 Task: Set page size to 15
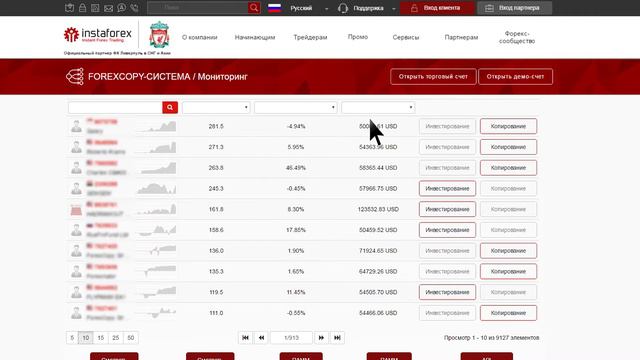(101, 338)
